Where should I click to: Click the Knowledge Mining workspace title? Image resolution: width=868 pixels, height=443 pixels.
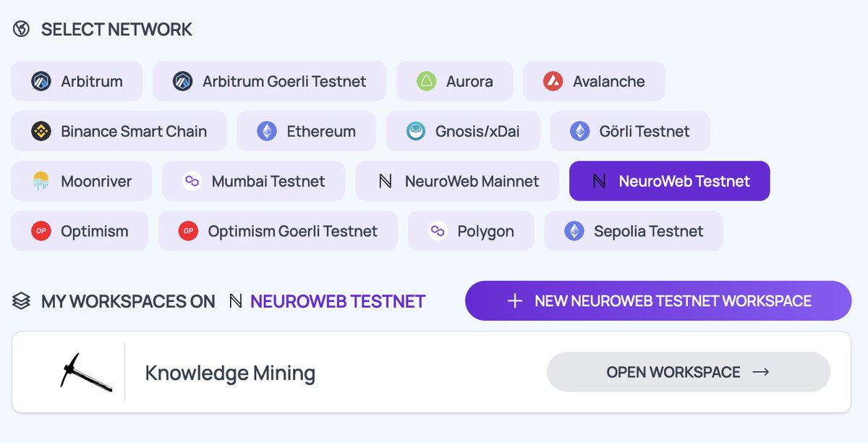pos(230,373)
